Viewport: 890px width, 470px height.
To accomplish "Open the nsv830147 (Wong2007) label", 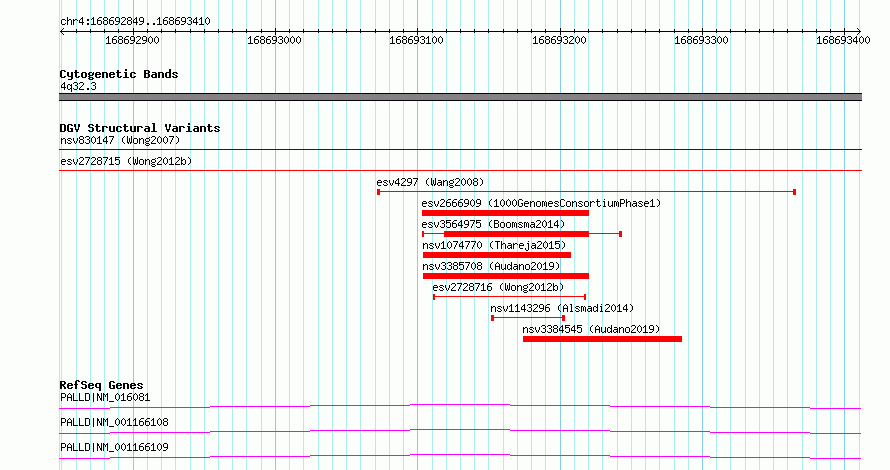I will pos(120,140).
